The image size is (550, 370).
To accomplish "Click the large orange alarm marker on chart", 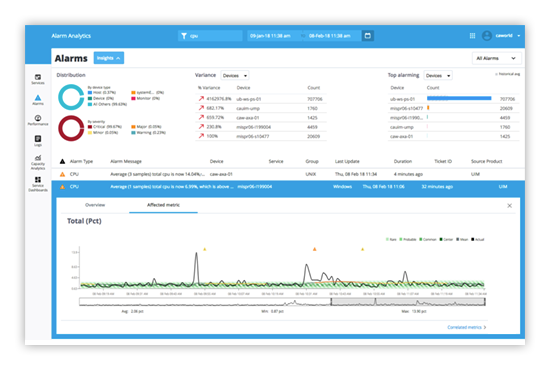I will 315,249.
